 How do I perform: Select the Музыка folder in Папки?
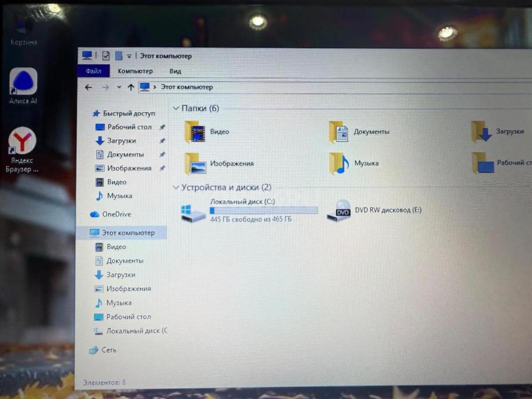coord(354,164)
